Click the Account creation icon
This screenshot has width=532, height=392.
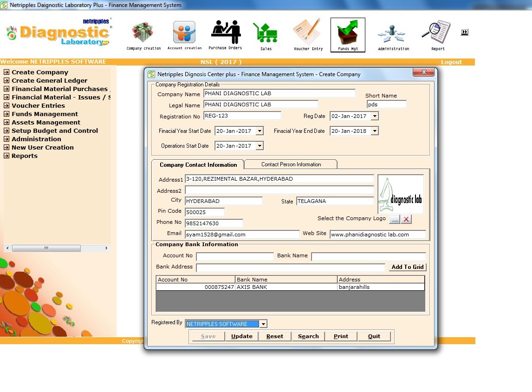(x=184, y=33)
